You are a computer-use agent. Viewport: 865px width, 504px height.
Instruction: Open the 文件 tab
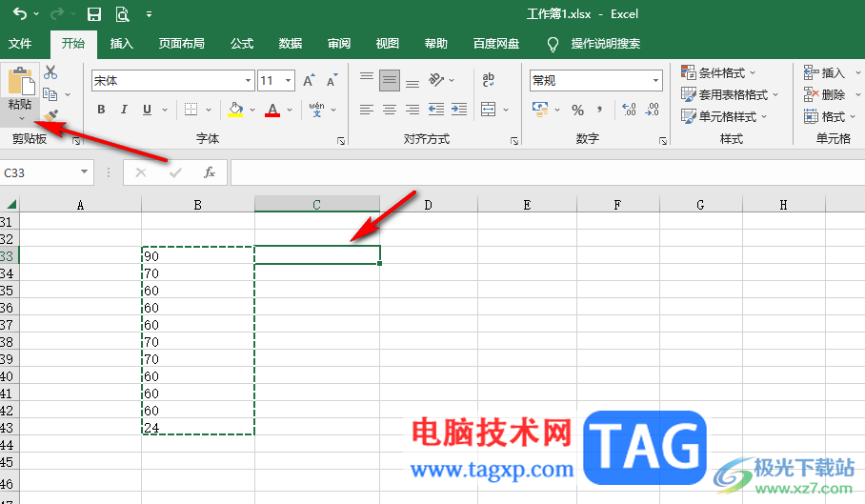pos(20,44)
